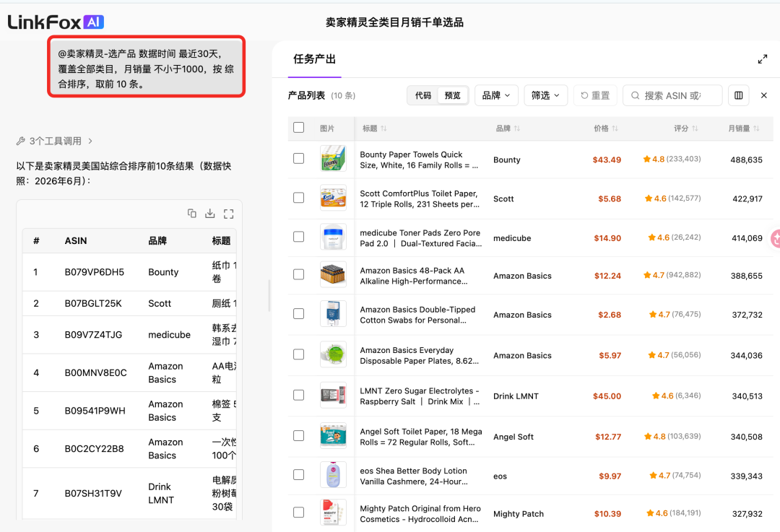Check the eos Shea Better Lotion row
The image size is (780, 532).
click(x=298, y=475)
